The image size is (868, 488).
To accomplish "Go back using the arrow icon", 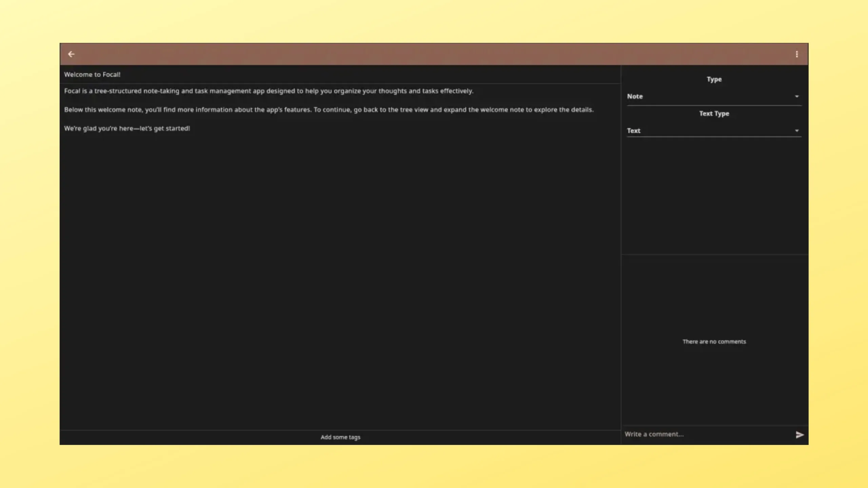I will tap(71, 54).
